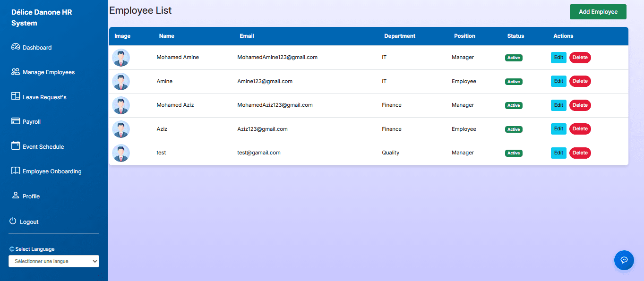Delete the Amine123@gmail.com employee
Image resolution: width=644 pixels, height=281 pixels.
tap(580, 81)
